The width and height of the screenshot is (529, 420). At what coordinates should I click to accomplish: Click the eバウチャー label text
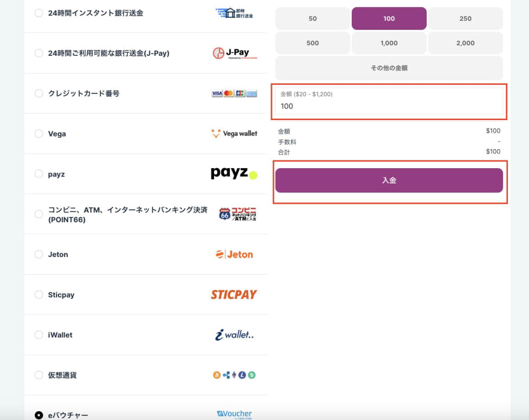coord(68,416)
